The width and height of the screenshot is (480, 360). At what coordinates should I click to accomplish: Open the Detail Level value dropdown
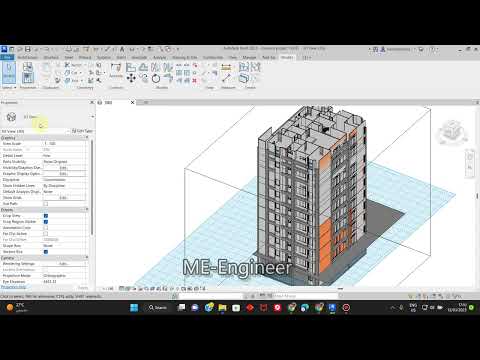pos(65,156)
